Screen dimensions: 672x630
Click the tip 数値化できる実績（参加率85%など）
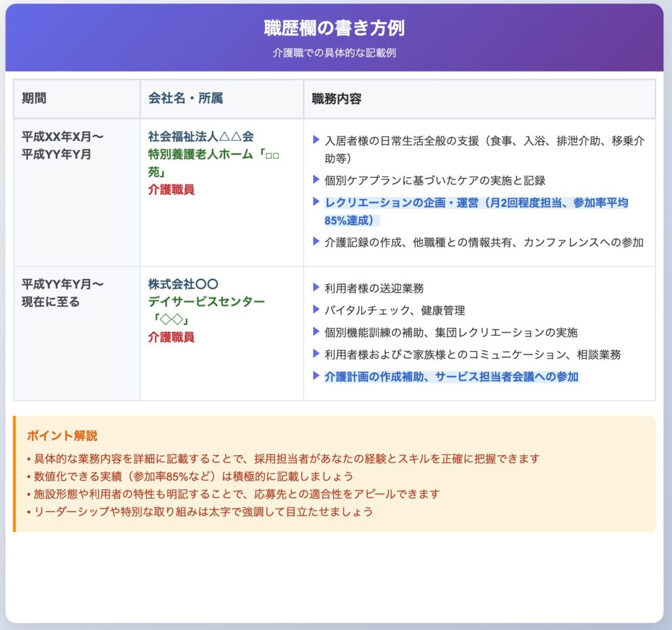click(x=190, y=476)
